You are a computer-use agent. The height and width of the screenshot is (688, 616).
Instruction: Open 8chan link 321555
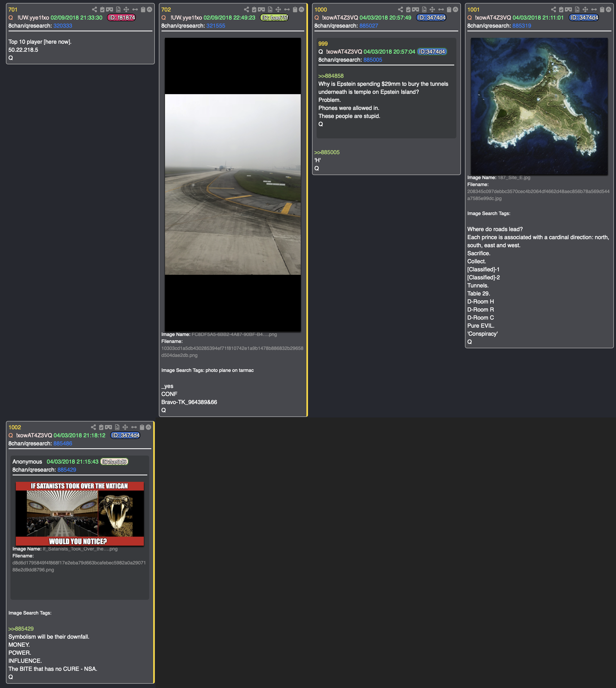coord(216,26)
